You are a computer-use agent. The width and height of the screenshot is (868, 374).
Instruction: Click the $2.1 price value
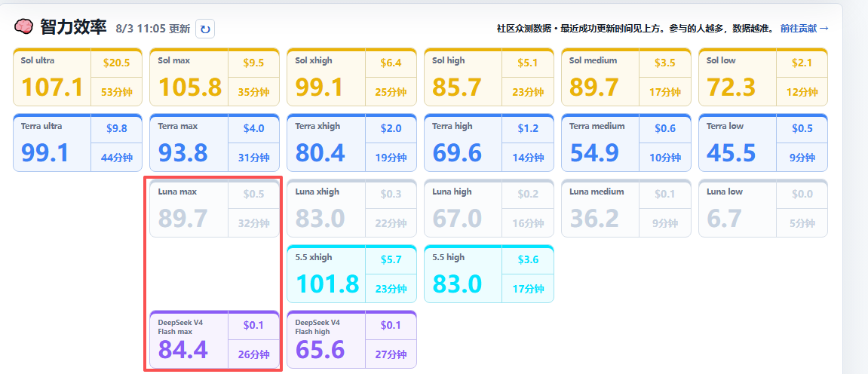click(802, 63)
